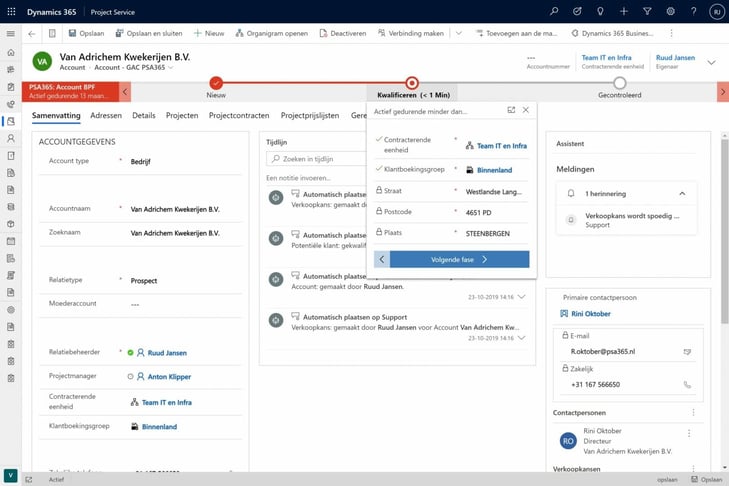Collapse the PSA365 Account BPF process bar

coord(125,92)
